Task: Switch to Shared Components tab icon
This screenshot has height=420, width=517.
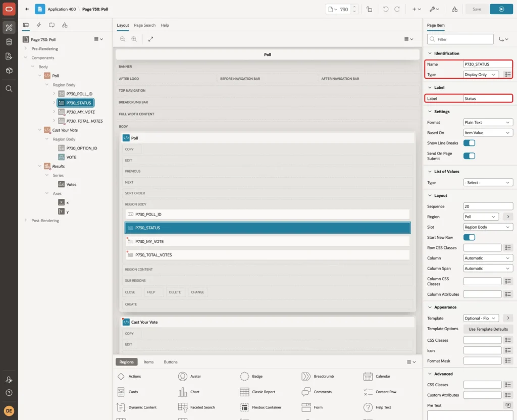Action: point(65,25)
